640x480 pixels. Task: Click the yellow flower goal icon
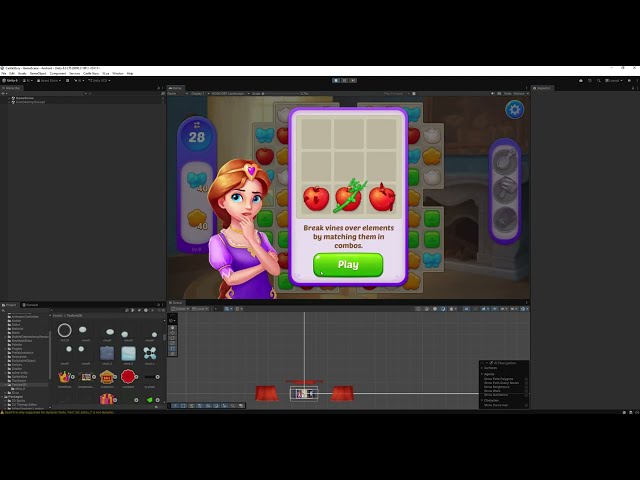tap(197, 217)
